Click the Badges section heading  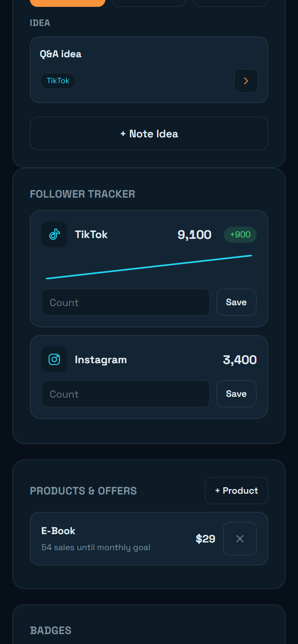[51, 630]
